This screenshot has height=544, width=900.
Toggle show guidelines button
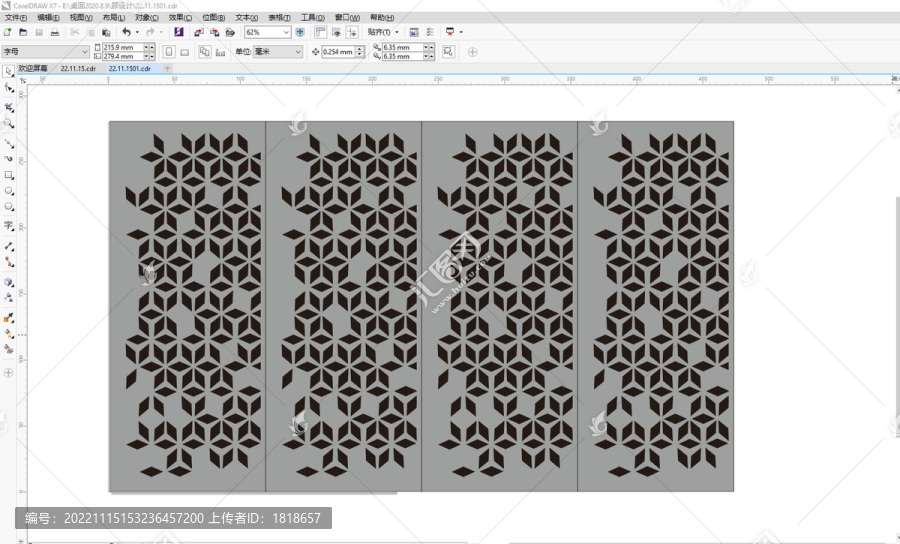[352, 32]
